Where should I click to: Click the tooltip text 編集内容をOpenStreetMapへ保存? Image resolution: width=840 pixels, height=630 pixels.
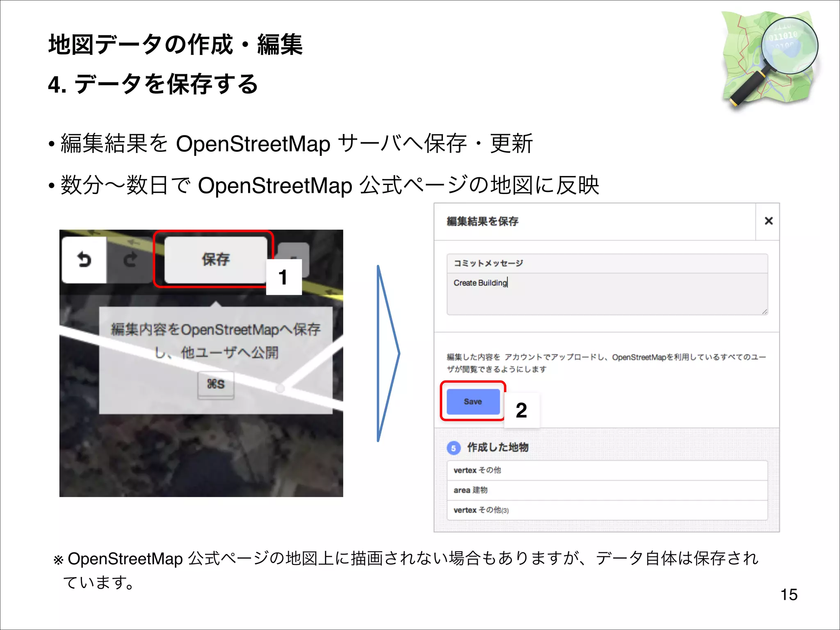coord(216,329)
